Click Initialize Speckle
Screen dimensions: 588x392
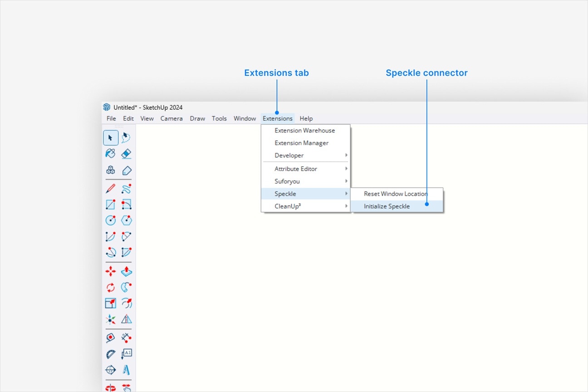[397, 206]
